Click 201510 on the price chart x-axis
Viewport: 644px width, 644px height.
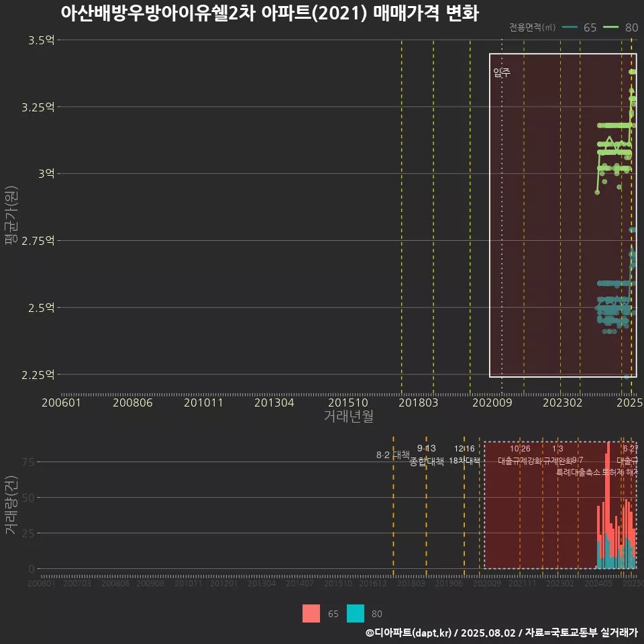pyautogui.click(x=348, y=402)
